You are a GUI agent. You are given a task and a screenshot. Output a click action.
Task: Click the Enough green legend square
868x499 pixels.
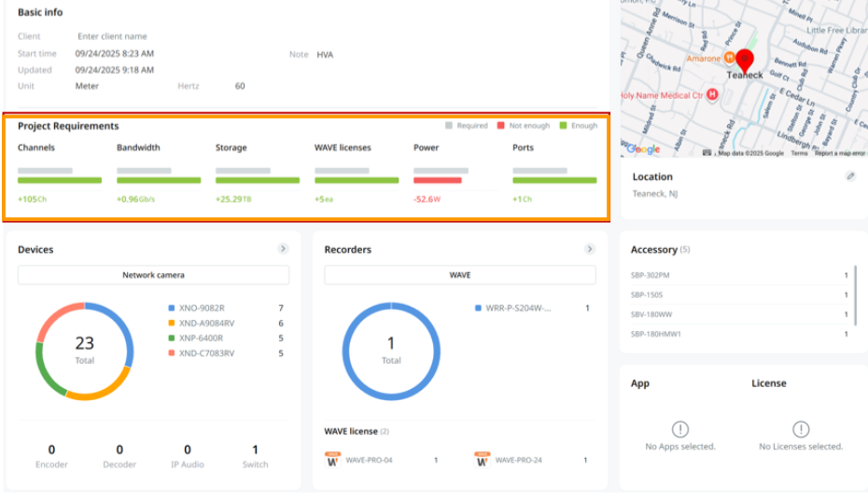click(x=563, y=126)
